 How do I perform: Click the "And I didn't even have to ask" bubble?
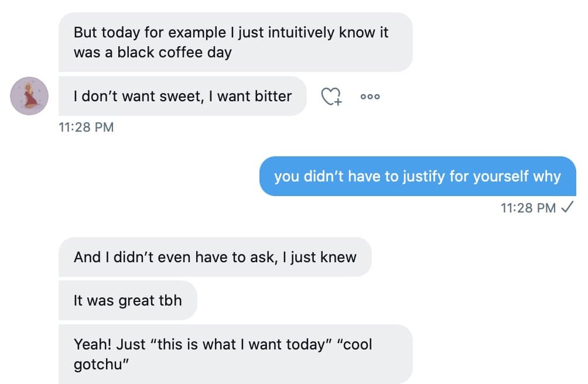pyautogui.click(x=214, y=257)
